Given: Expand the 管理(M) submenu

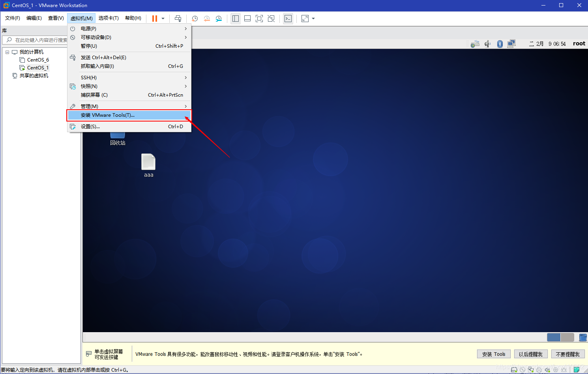Looking at the screenshot, I should [x=129, y=107].
